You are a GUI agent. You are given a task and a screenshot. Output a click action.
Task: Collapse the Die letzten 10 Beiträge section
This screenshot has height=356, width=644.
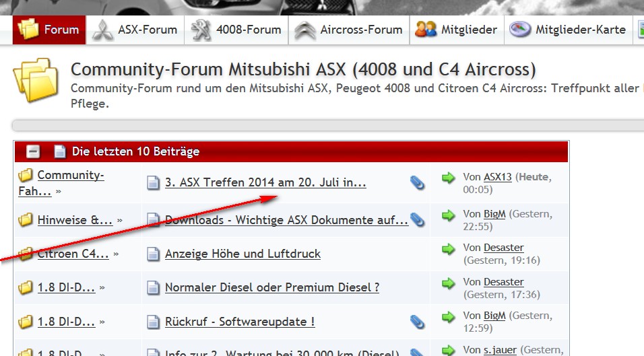[33, 151]
